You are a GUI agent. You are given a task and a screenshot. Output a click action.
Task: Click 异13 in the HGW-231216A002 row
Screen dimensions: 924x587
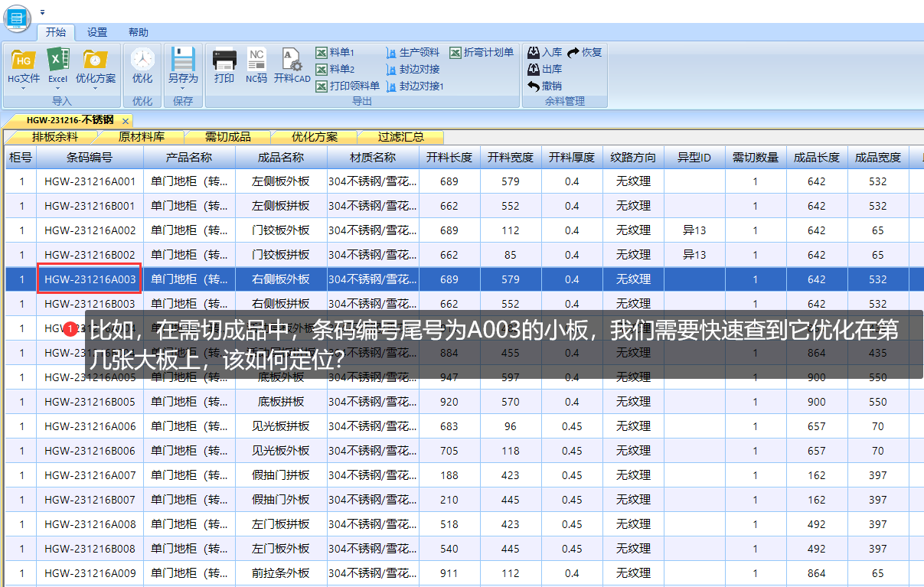(694, 230)
